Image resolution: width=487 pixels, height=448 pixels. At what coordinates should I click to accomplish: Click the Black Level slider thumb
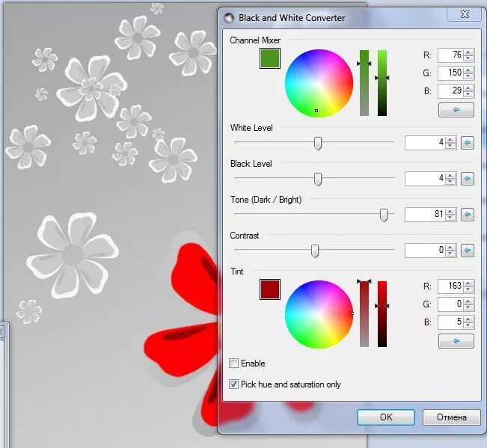[317, 179]
